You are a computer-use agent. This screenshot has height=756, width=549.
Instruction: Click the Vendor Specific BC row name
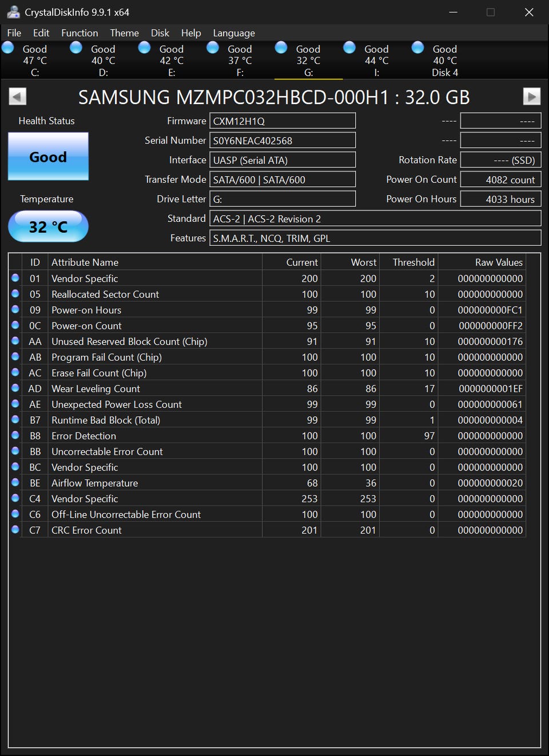click(x=85, y=467)
